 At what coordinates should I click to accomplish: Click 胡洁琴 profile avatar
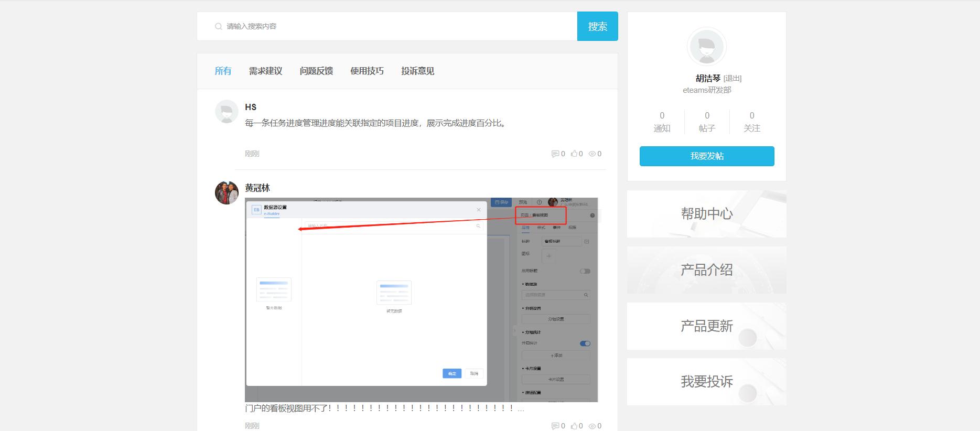click(x=707, y=47)
